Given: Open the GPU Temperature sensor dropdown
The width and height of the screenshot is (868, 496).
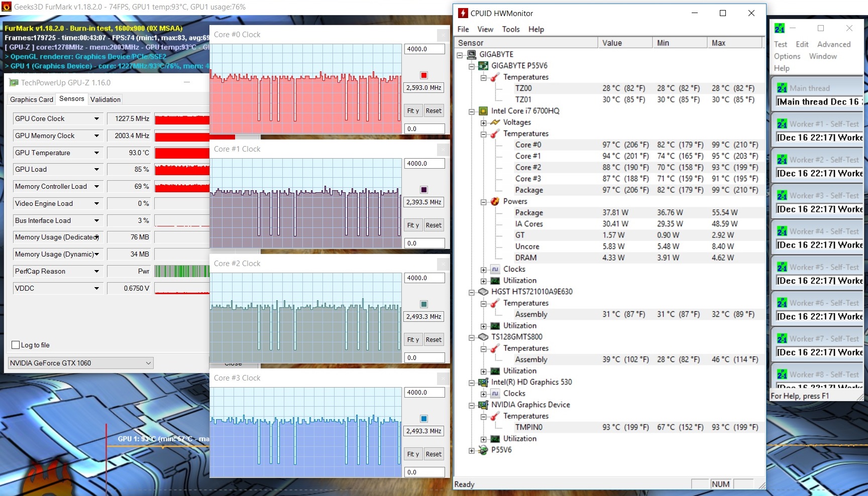Looking at the screenshot, I should pos(96,153).
